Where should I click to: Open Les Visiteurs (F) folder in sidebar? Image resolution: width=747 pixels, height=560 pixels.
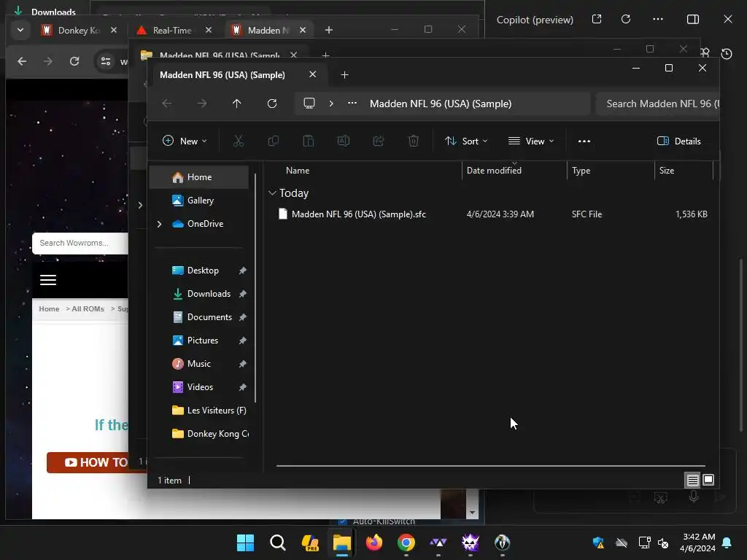click(199, 411)
